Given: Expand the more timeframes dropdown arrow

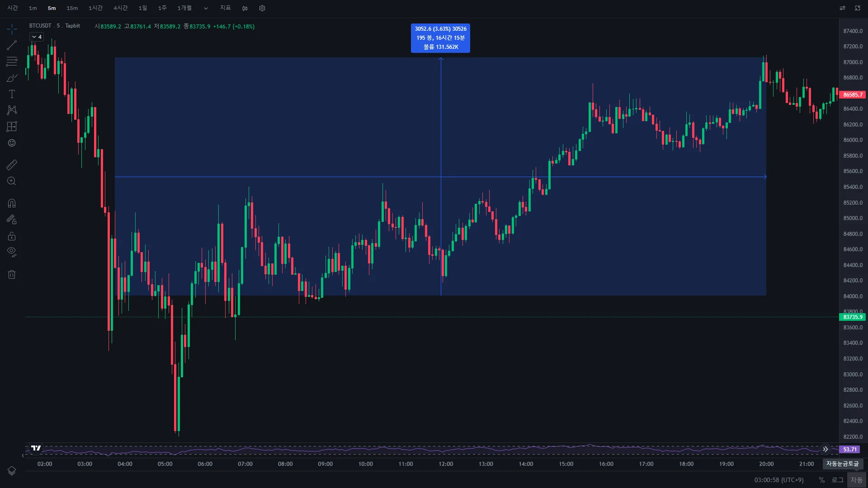Looking at the screenshot, I should click(206, 8).
